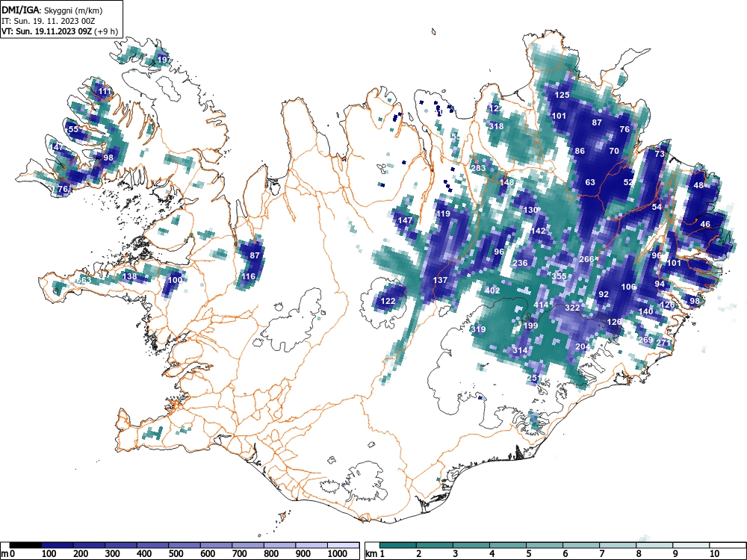Click visibility value 73 in the northeast
The width and height of the screenshot is (747, 560).
click(660, 154)
